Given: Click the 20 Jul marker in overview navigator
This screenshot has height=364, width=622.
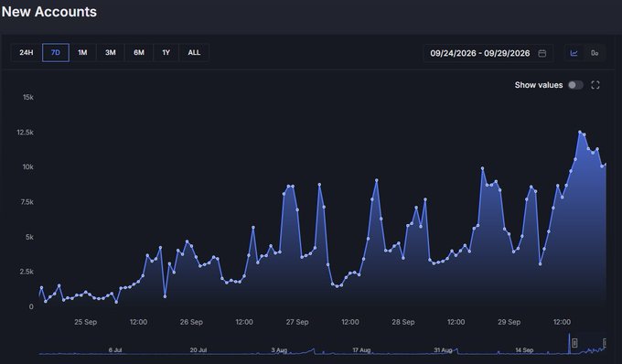Looking at the screenshot, I should 198,350.
